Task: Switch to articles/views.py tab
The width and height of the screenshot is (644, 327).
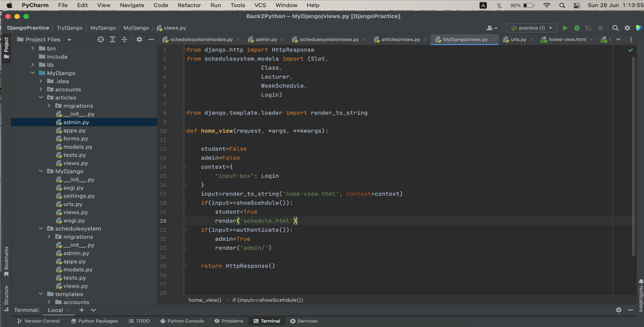Action: point(397,39)
